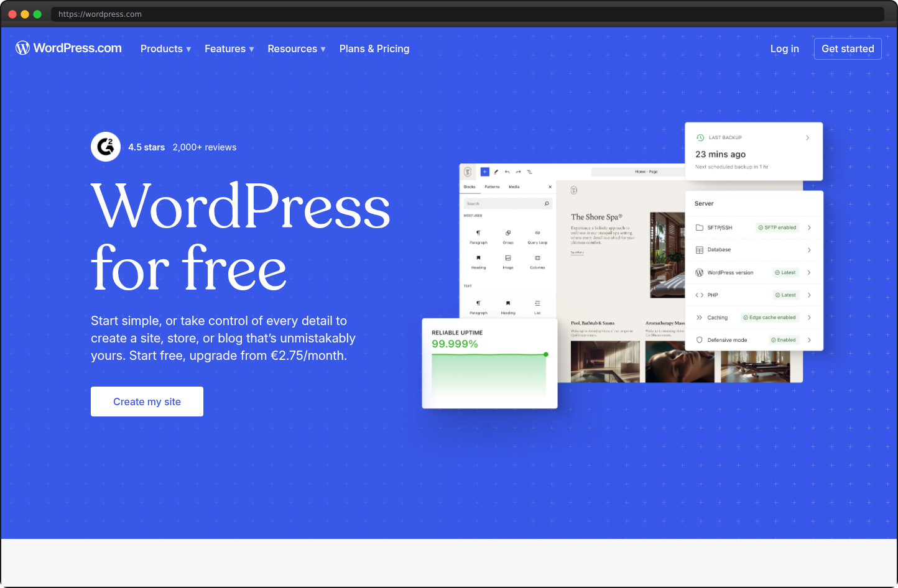Click the Get started button
Viewport: 898px width, 588px height.
[848, 48]
